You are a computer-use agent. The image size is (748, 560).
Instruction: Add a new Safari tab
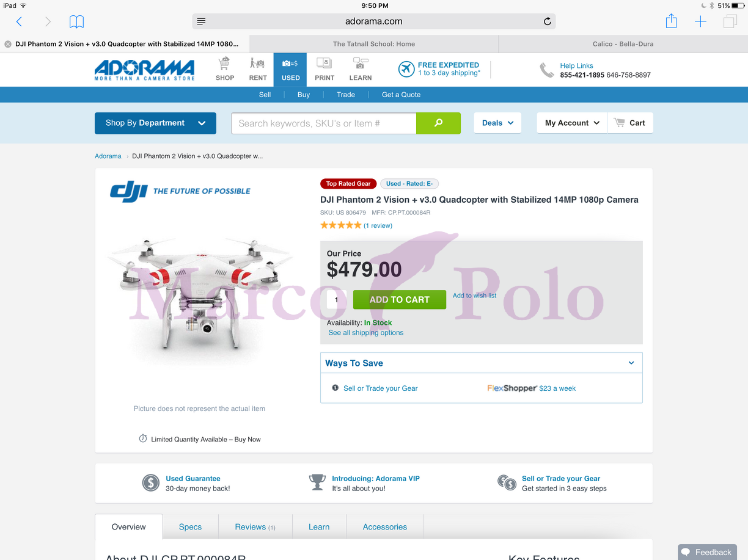coord(700,22)
